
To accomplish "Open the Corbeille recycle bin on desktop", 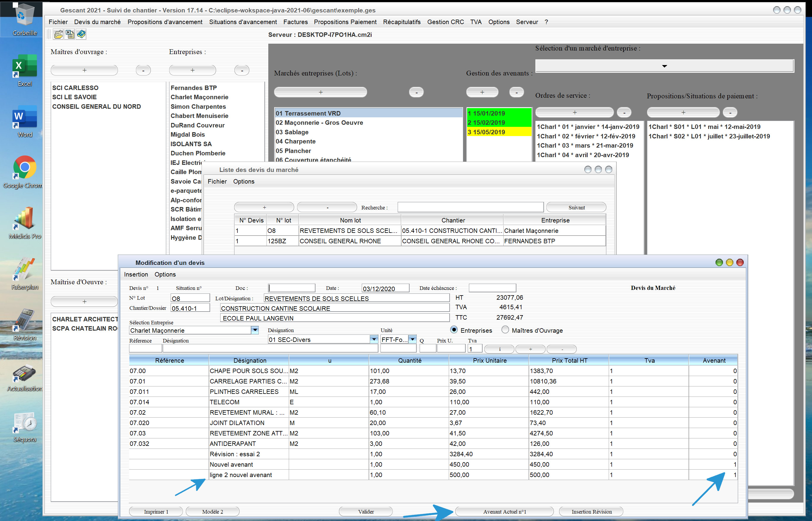I will [24, 19].
